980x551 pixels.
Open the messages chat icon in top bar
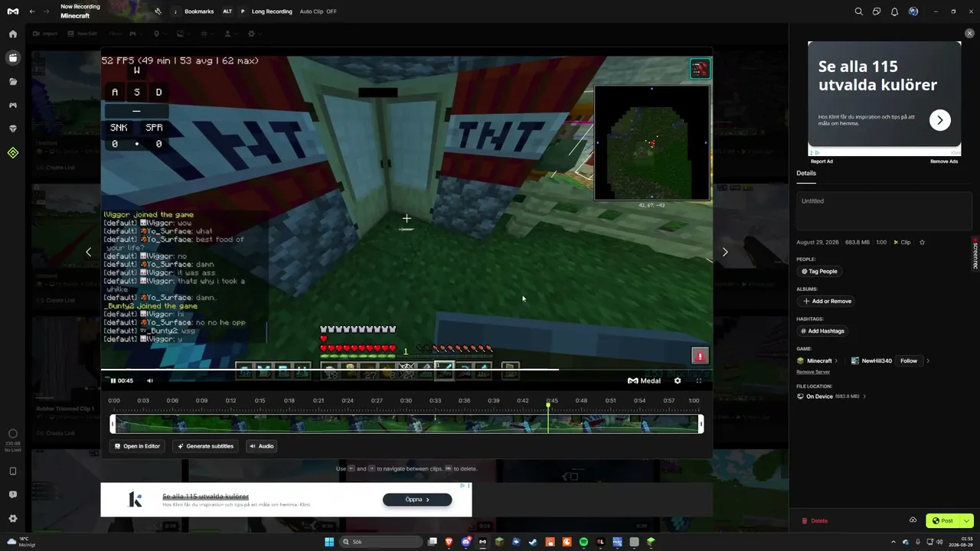pyautogui.click(x=877, y=11)
